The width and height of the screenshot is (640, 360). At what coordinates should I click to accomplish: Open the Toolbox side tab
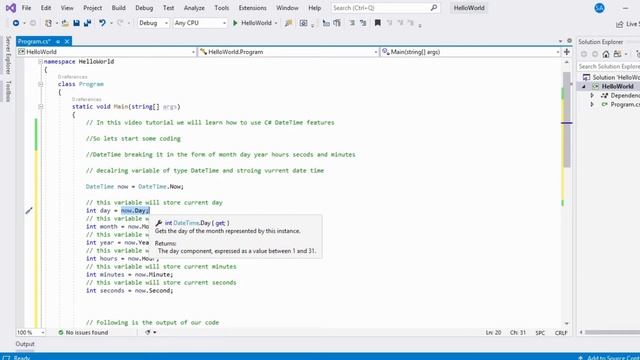pos(8,91)
